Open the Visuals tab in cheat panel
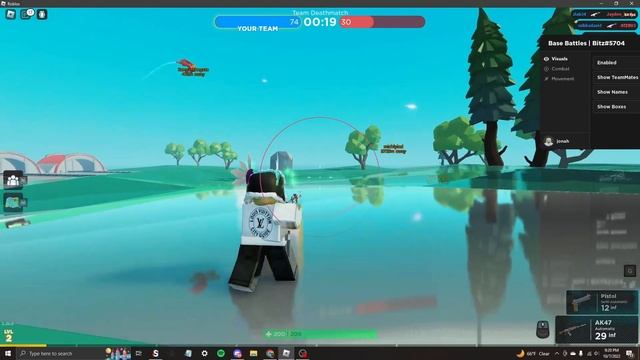This screenshot has width=640, height=360. pos(556,59)
